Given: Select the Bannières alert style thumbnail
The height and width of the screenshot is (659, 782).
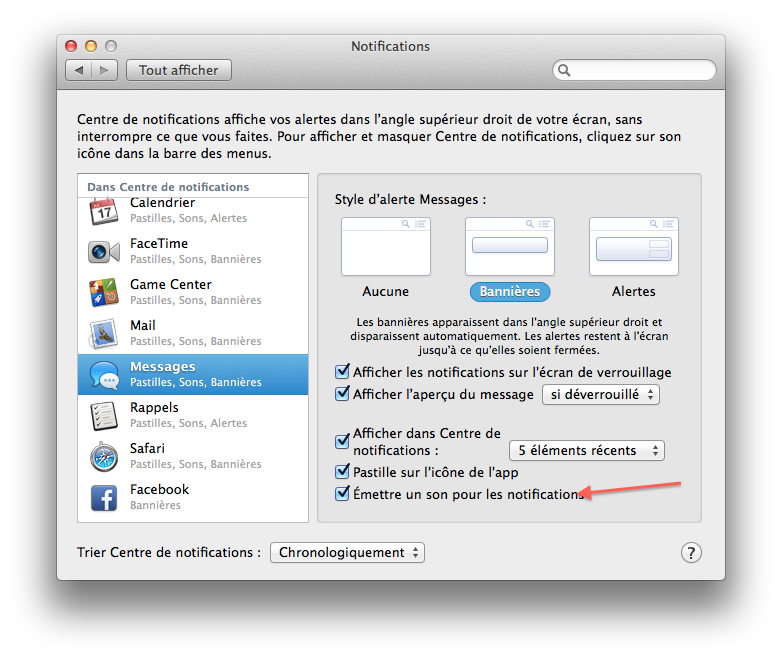Looking at the screenshot, I should coord(510,246).
